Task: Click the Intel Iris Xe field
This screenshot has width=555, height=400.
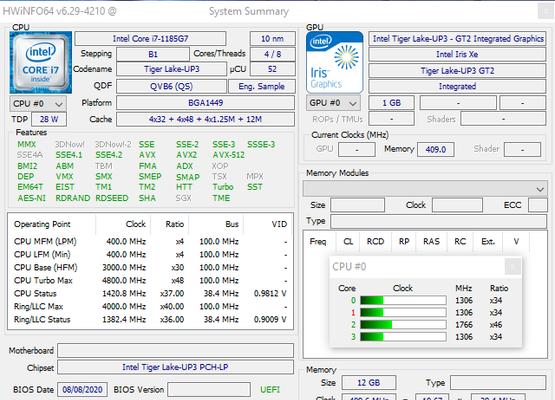Action: click(457, 54)
